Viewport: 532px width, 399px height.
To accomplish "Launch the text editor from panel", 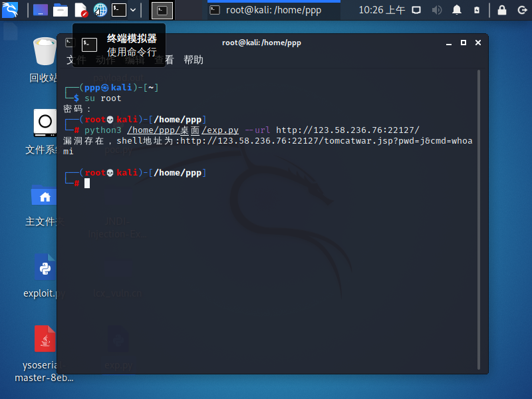I will click(x=80, y=10).
